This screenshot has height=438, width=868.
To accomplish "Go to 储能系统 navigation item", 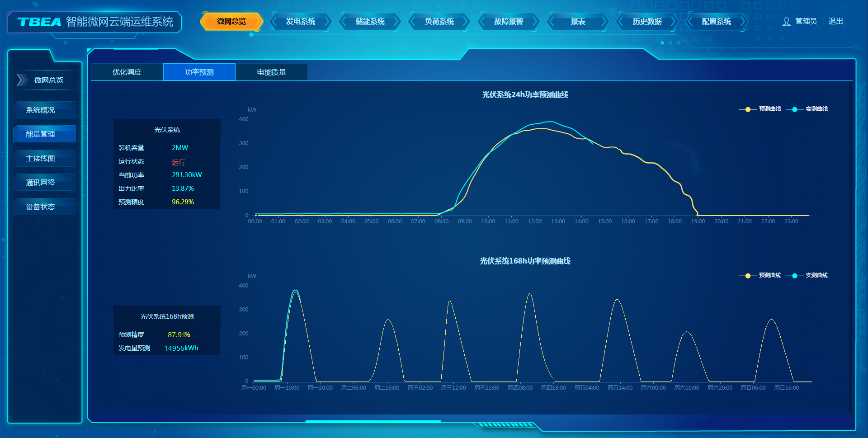I will pos(370,22).
